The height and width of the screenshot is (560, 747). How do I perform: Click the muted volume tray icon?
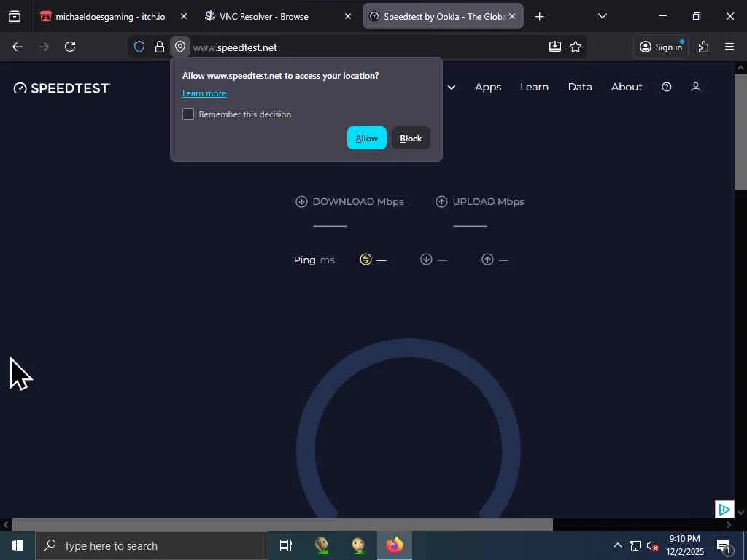652,545
